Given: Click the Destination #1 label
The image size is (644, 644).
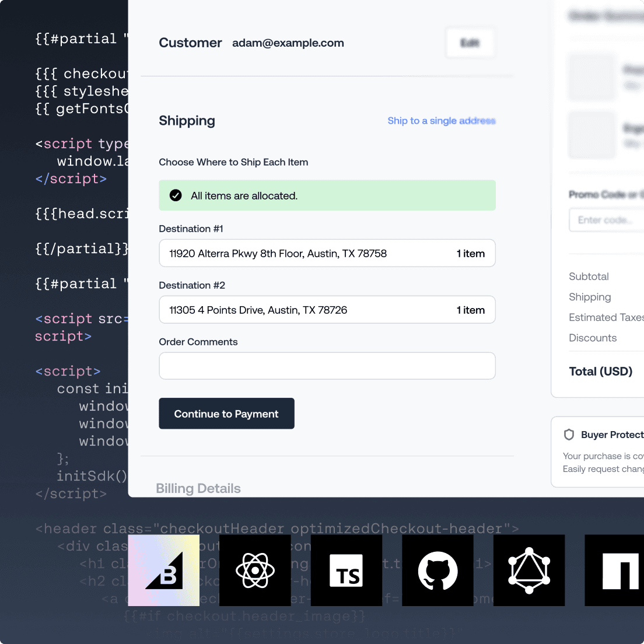Looking at the screenshot, I should tap(191, 229).
